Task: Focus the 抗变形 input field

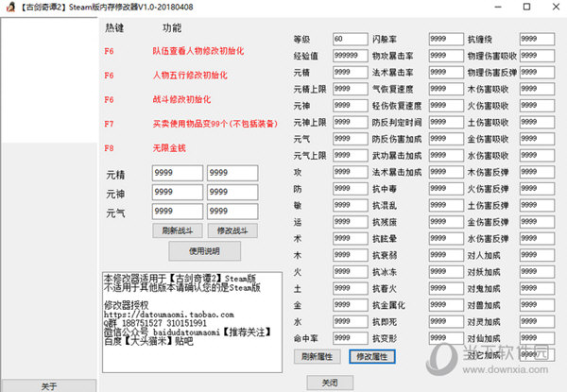Action: coord(446,338)
